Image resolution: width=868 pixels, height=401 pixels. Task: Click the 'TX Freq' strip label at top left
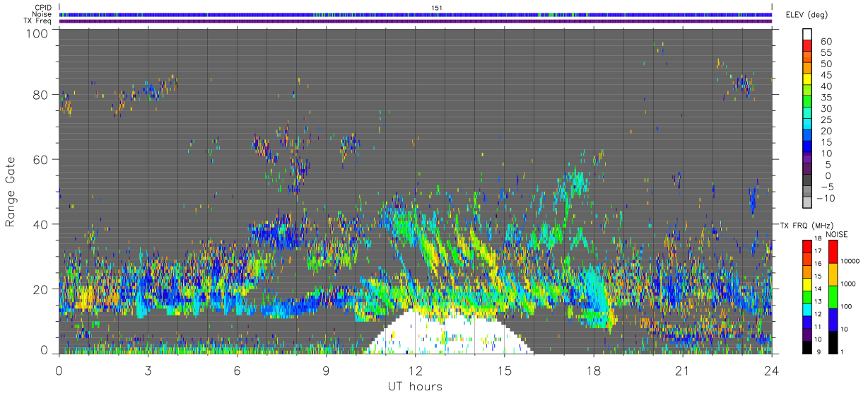tap(37, 21)
